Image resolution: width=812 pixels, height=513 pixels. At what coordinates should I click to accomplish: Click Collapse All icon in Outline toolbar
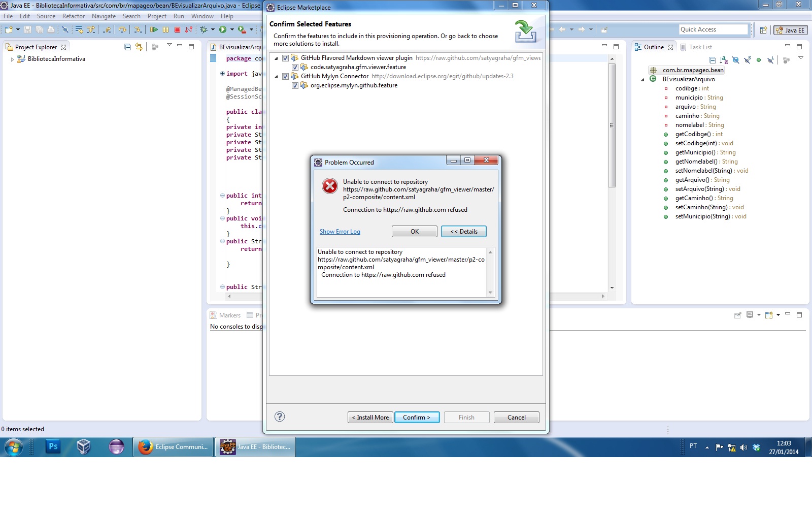[x=712, y=60]
